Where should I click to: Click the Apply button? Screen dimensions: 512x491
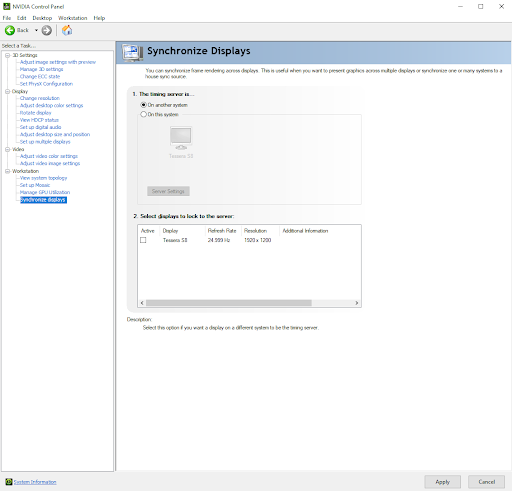[x=442, y=482]
